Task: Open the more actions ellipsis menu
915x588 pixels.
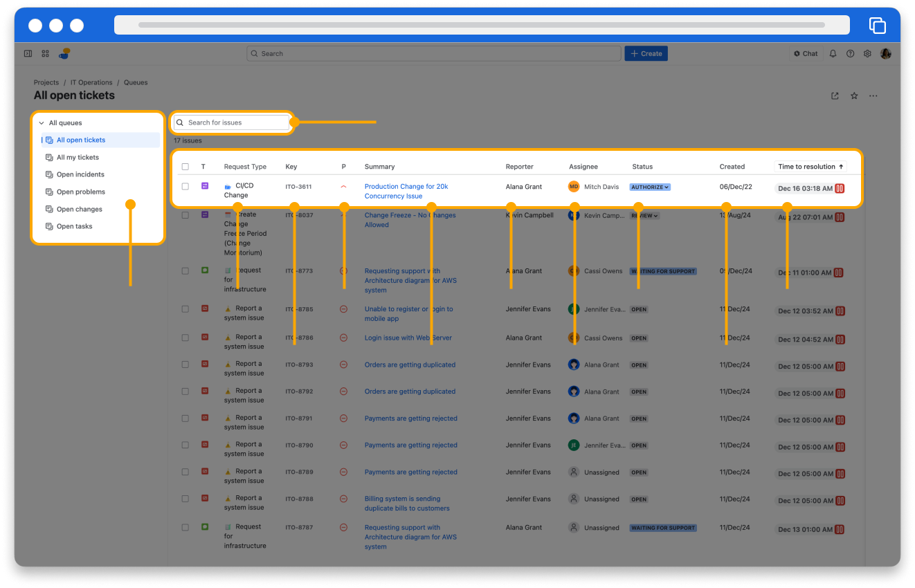Action: click(873, 95)
